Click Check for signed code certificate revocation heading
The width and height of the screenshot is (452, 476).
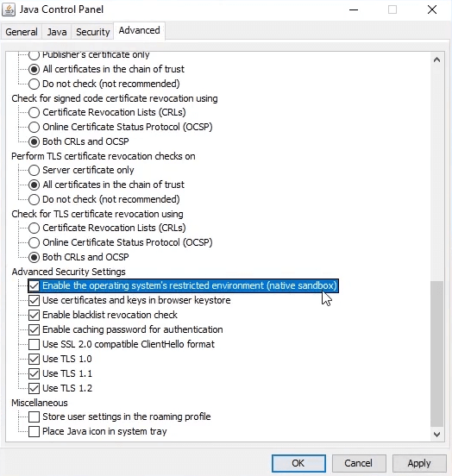pyautogui.click(x=115, y=98)
